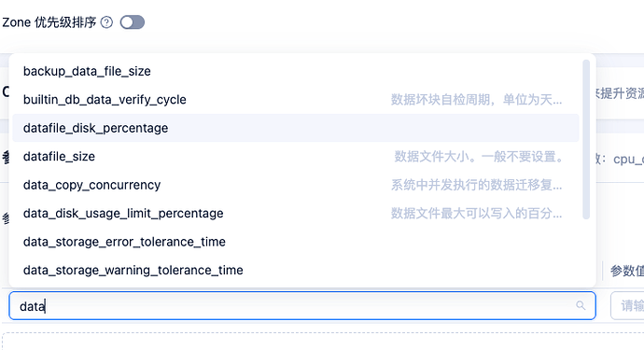Pick data_storage_error_tolerance_time option
Screen dimensions: 644x350
[x=296, y=242]
